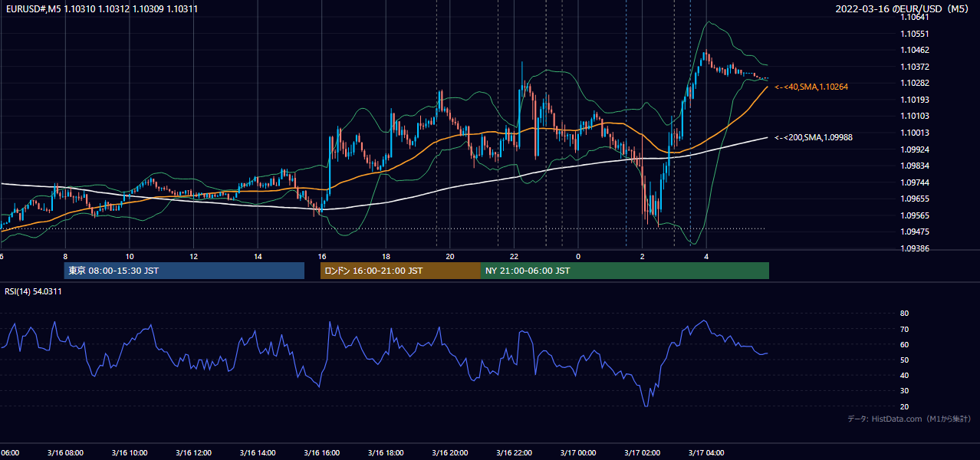Select the 40 SMA 1.10264 label
The height and width of the screenshot is (460, 980).
[x=811, y=87]
